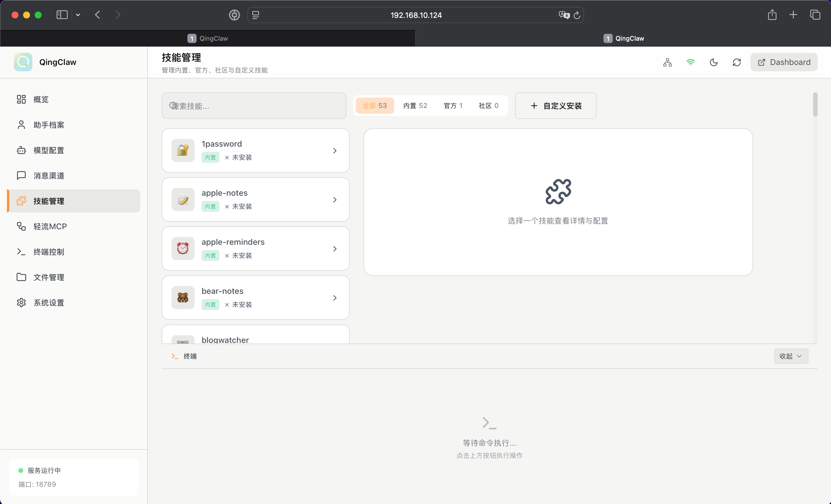This screenshot has height=504, width=831.
Task: Click the page scrollbar on the right
Action: point(815,104)
